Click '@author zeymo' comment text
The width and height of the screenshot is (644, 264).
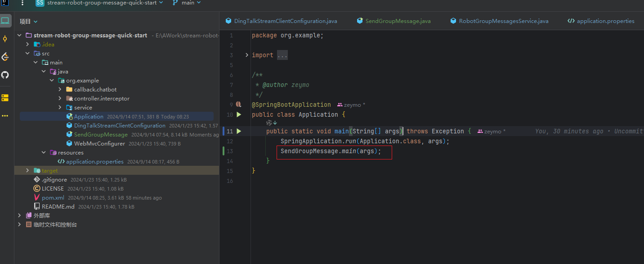tap(286, 85)
